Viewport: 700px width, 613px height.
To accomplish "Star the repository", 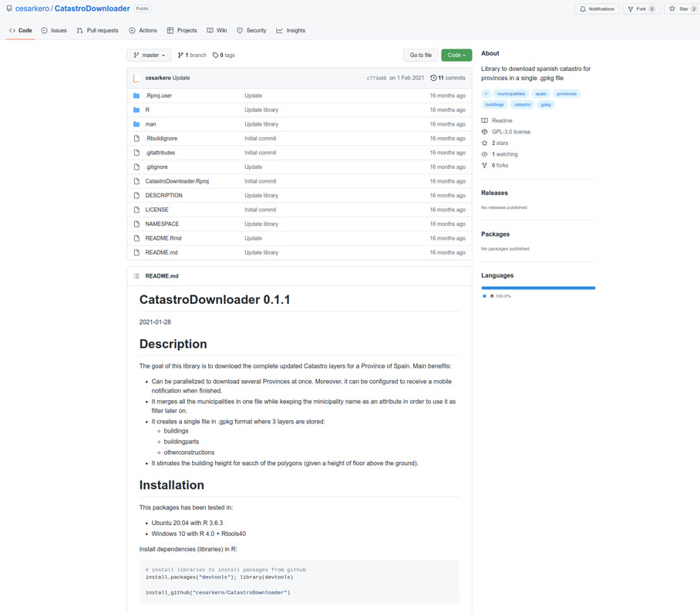I will coord(682,9).
